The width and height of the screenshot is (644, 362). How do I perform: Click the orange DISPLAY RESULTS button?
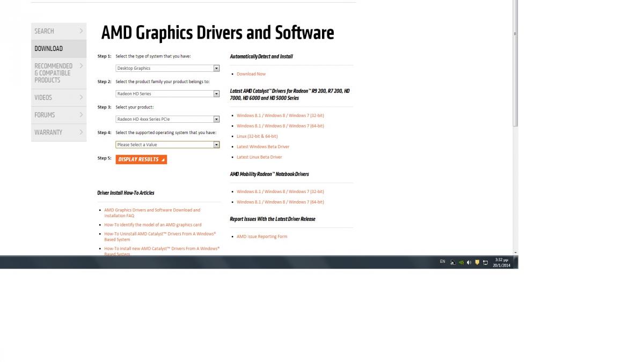click(x=141, y=159)
